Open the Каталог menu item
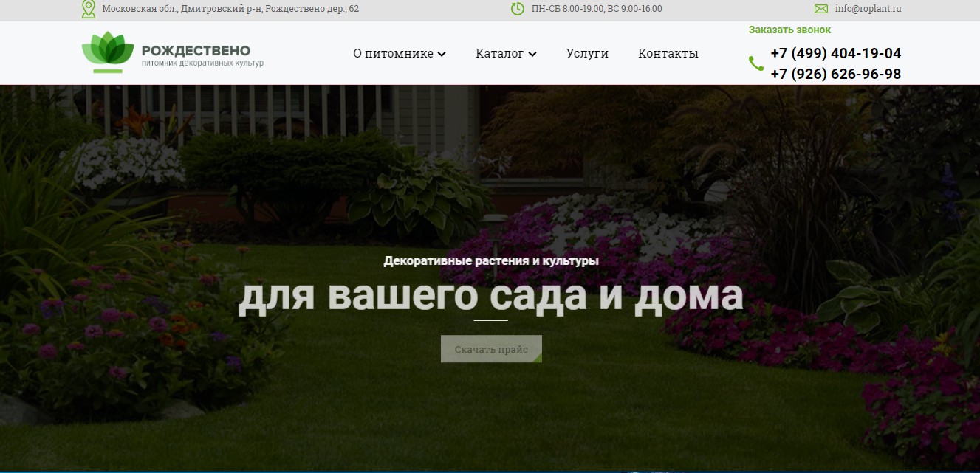Viewport: 980px width, 473px height. click(500, 53)
